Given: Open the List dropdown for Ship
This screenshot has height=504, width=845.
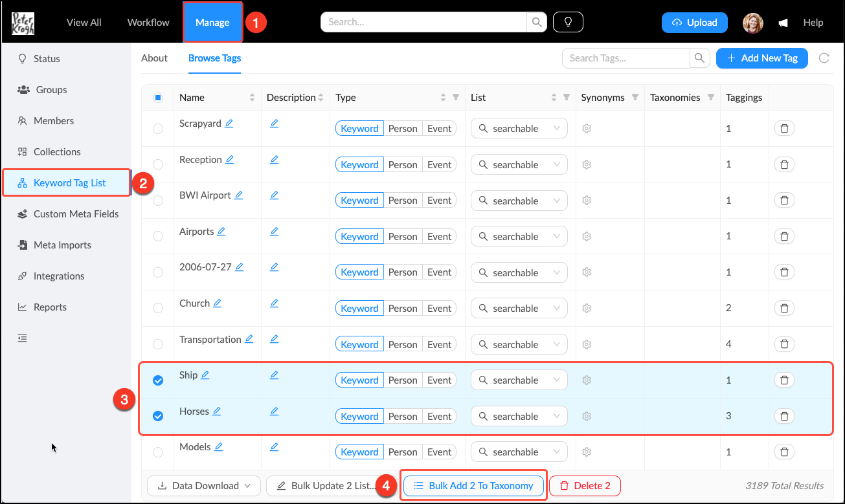Looking at the screenshot, I should (x=519, y=380).
